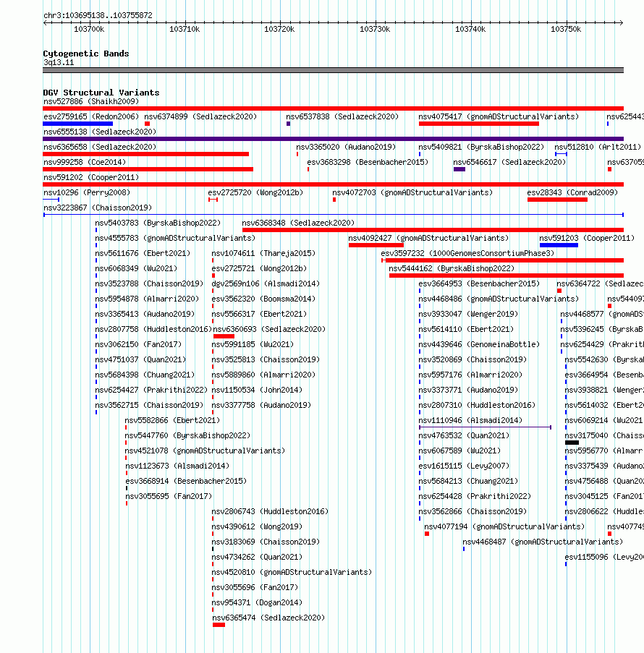Select the nsv4439646 (GenomeinaBottle) label
This screenshot has height=653, width=644.
pyautogui.click(x=479, y=344)
